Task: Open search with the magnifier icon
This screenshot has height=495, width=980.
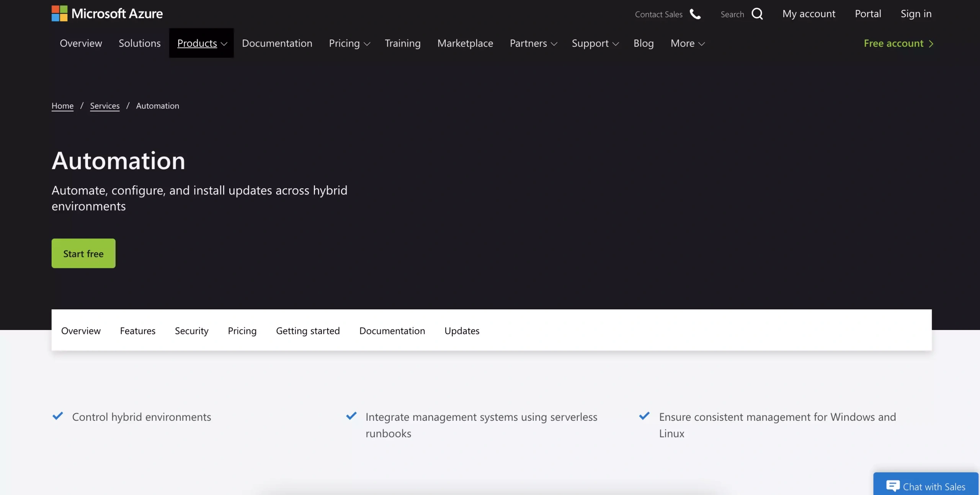Action: click(757, 13)
